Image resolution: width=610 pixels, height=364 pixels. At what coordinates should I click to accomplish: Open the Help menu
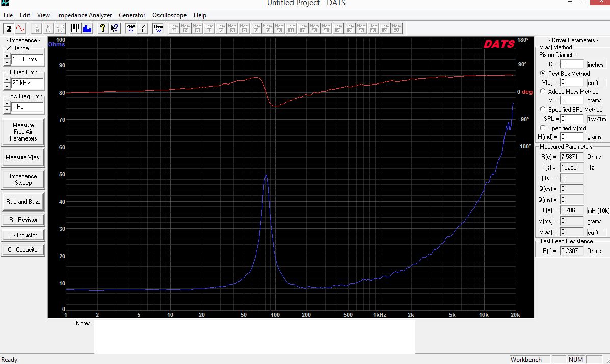[x=200, y=15]
